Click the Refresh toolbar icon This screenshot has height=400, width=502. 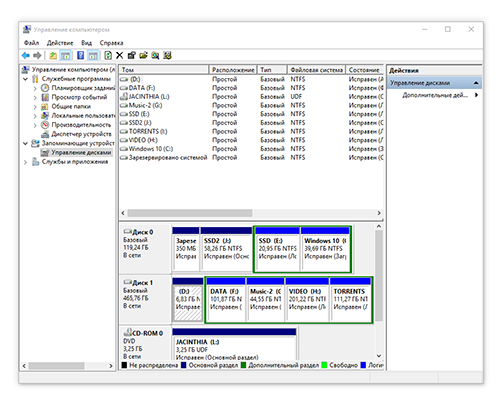pyautogui.click(x=108, y=55)
